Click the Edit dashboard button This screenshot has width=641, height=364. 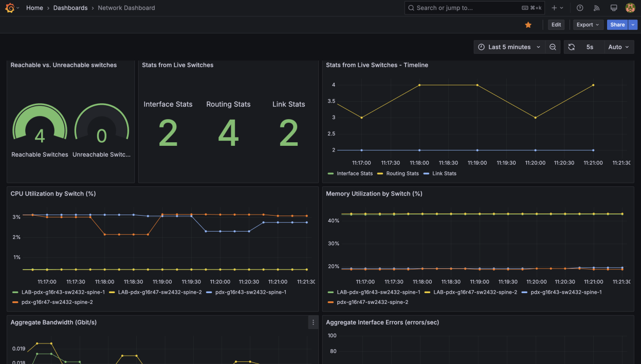(x=556, y=25)
